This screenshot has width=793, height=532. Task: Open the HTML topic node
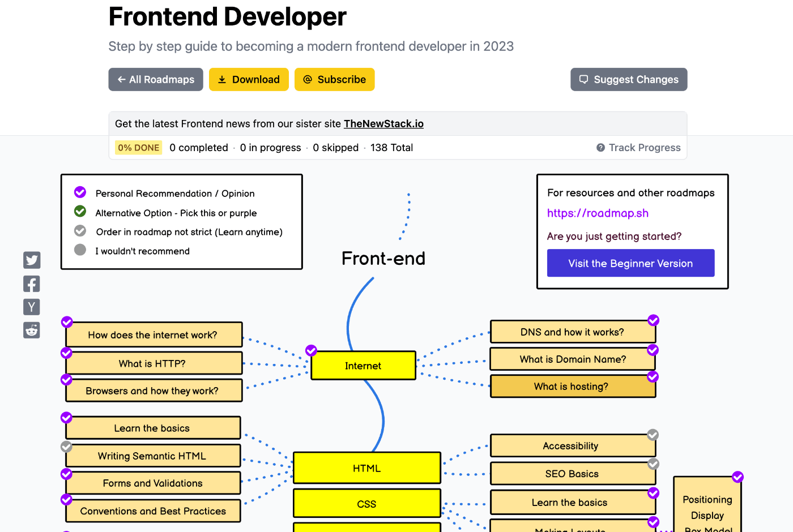click(366, 468)
